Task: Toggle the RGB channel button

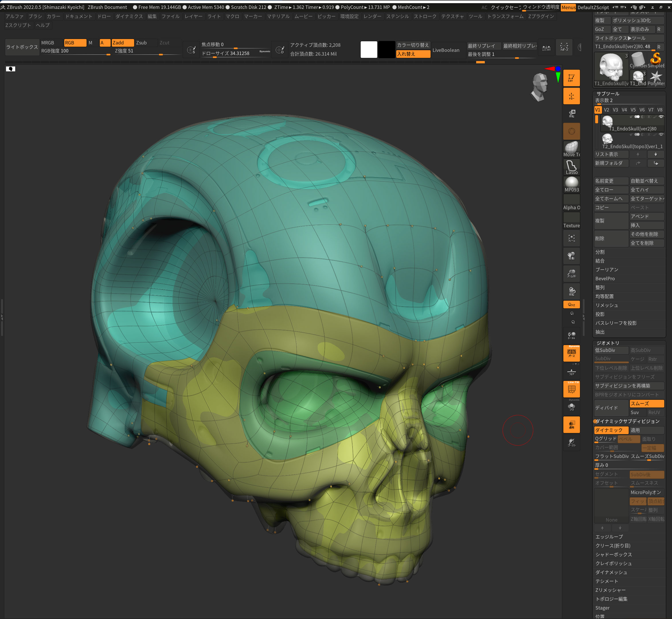Action: (75, 43)
